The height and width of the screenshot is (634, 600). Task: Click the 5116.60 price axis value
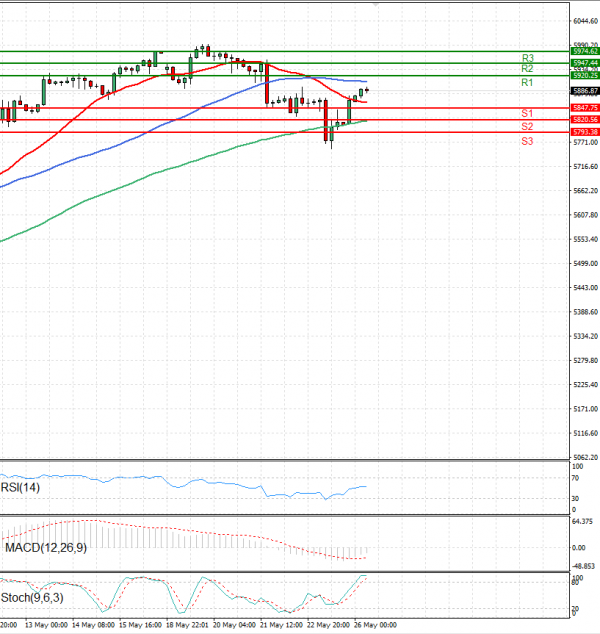[x=585, y=433]
